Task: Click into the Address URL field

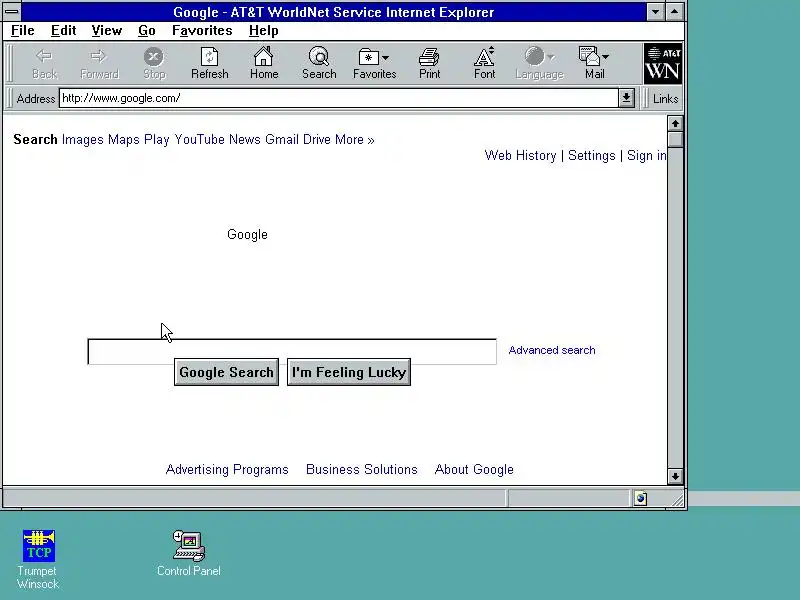Action: pyautogui.click(x=339, y=98)
